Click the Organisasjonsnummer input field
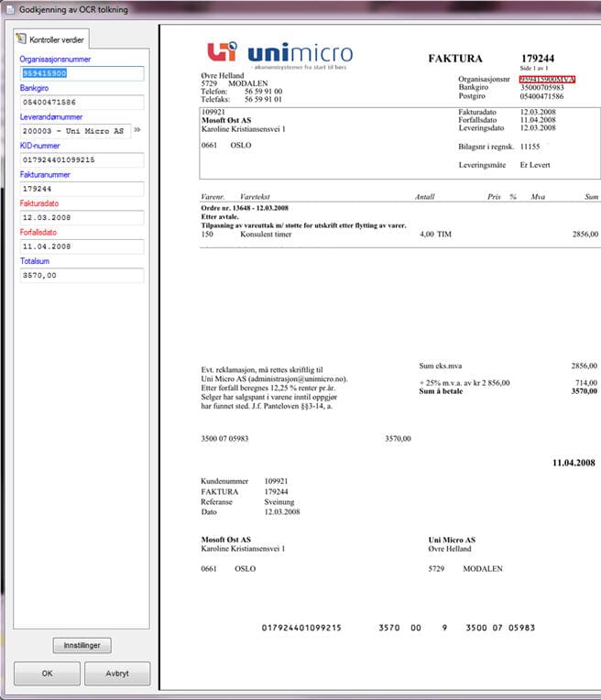Screen dimensions: 601x700 click(x=81, y=73)
